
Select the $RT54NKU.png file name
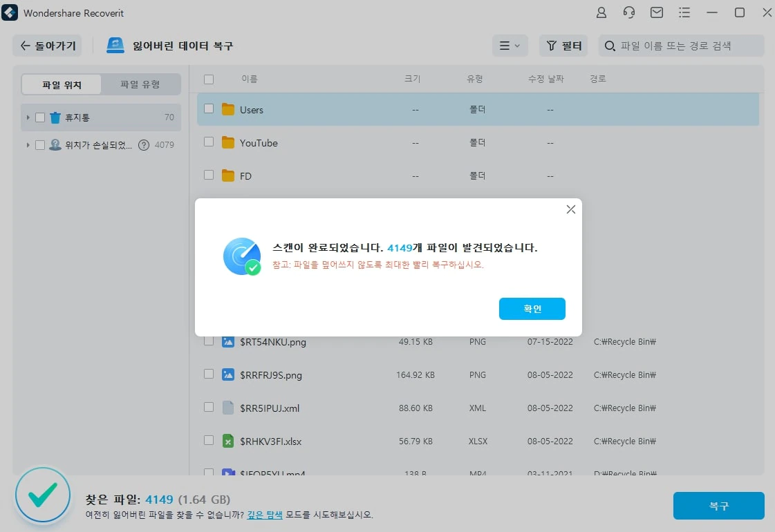tap(273, 342)
